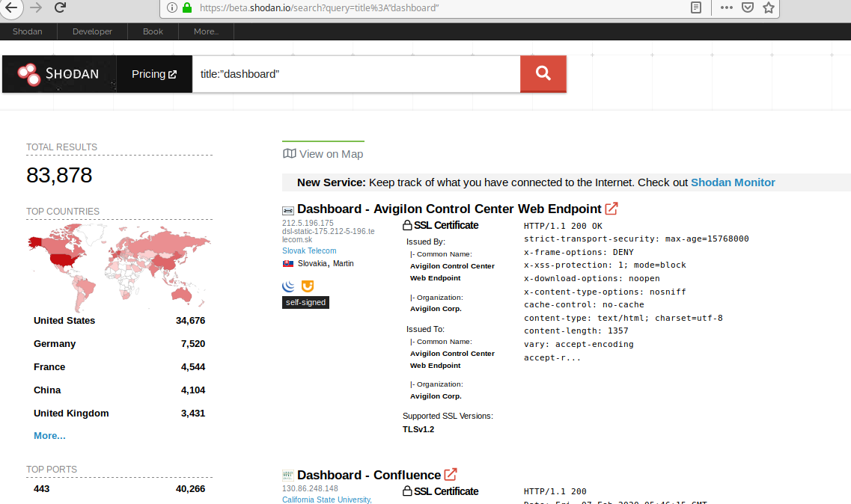This screenshot has width=851, height=504.
Task: Click the map icon beside View on Map
Action: point(289,153)
